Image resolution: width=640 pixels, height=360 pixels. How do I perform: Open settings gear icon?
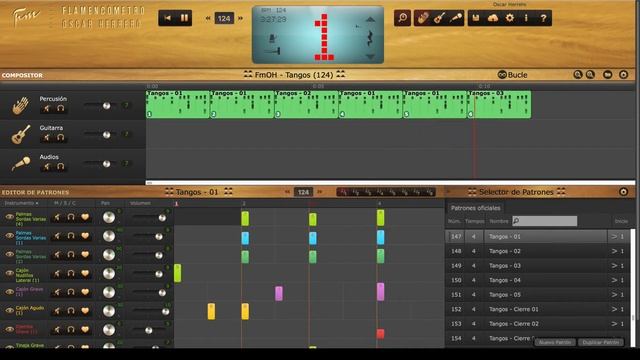[x=510, y=18]
